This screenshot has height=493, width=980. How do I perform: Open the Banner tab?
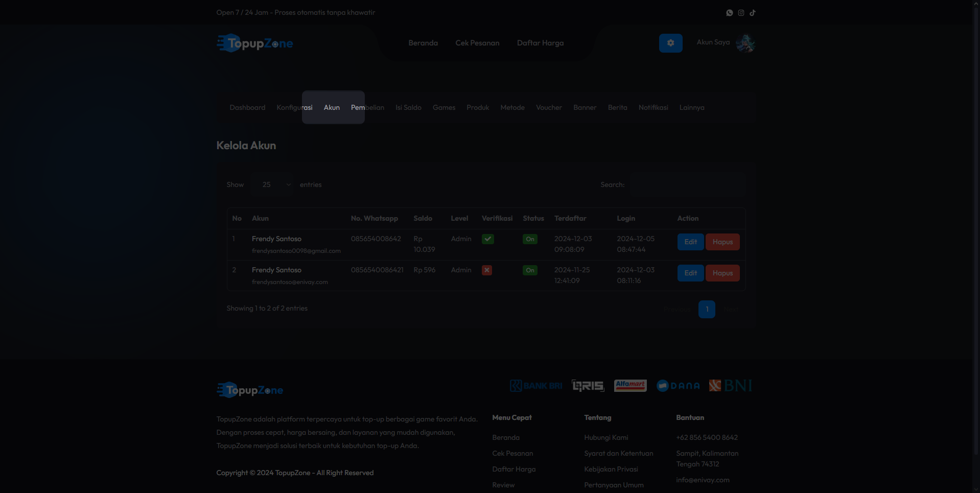585,108
